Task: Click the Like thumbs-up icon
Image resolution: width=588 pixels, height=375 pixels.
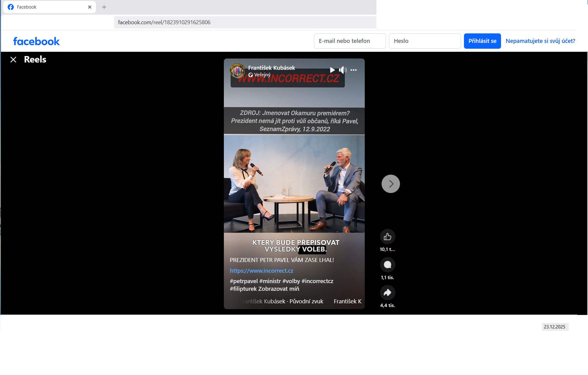Action: (x=387, y=237)
